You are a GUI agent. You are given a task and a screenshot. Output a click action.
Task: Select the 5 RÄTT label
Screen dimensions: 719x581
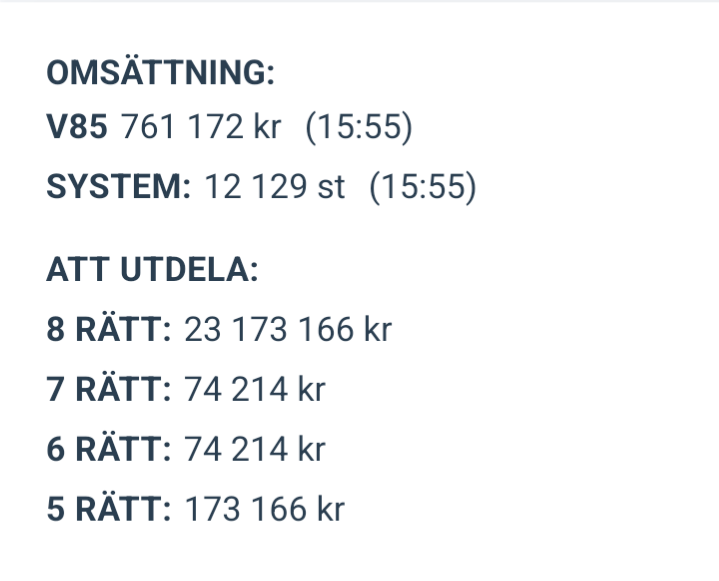click(x=110, y=509)
